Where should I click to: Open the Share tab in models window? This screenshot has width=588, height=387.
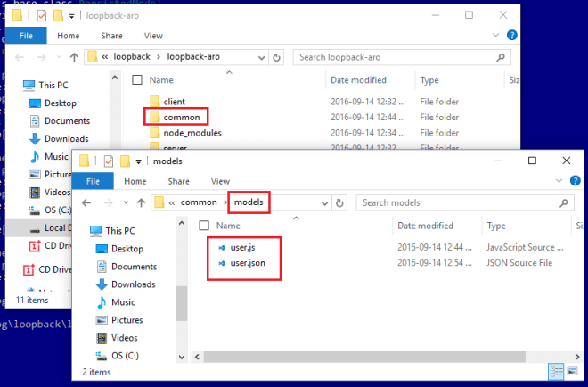coord(178,181)
